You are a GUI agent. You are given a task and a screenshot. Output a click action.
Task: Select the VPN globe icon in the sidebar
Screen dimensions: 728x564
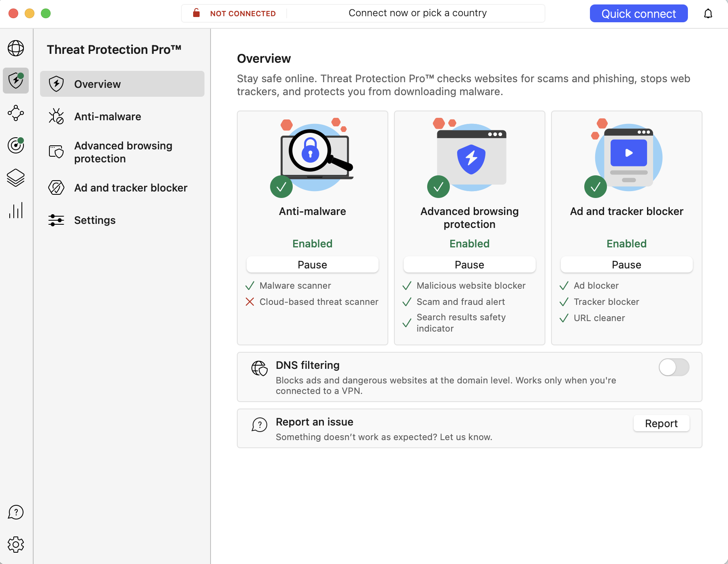click(16, 49)
